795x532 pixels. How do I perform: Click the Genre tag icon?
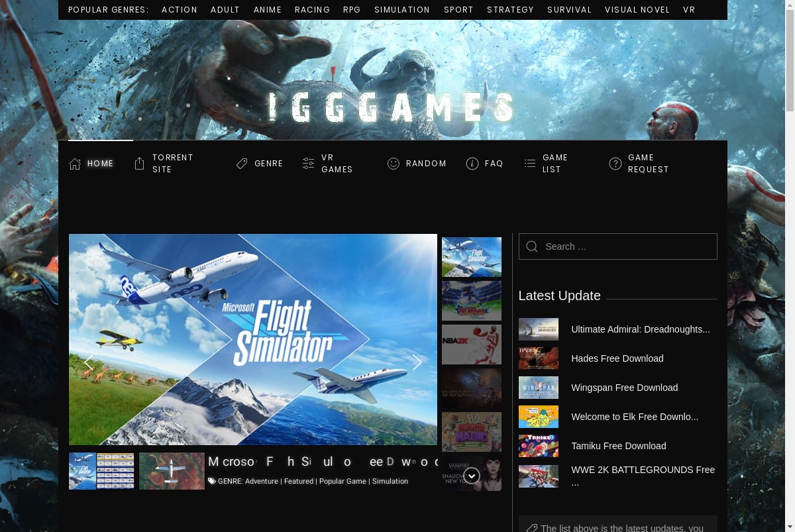242,164
